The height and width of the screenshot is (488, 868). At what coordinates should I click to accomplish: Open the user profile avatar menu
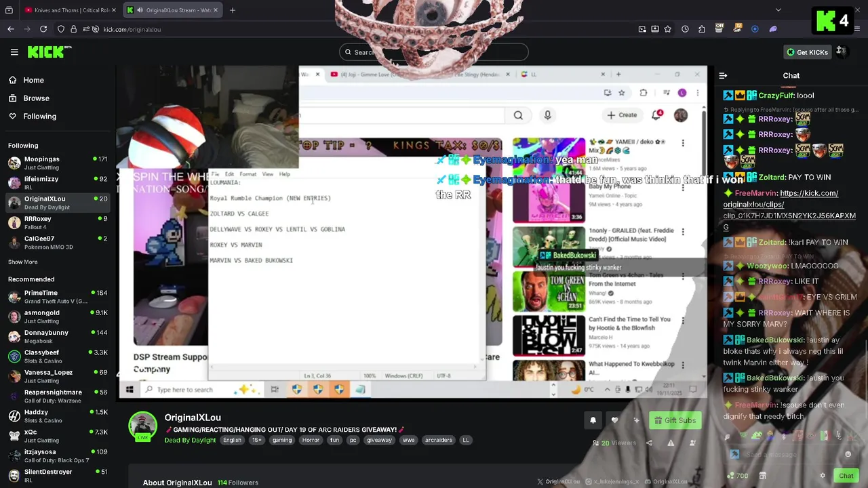pos(842,52)
